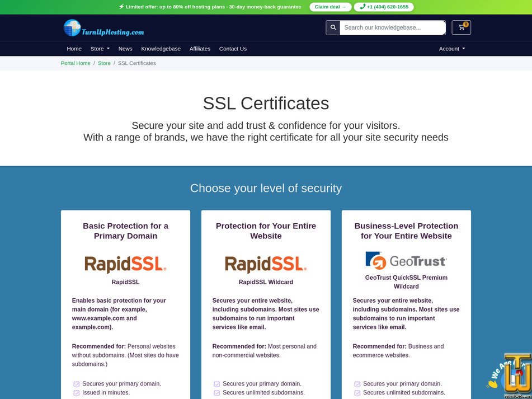Click the GeoTrust logo image

[x=406, y=261]
